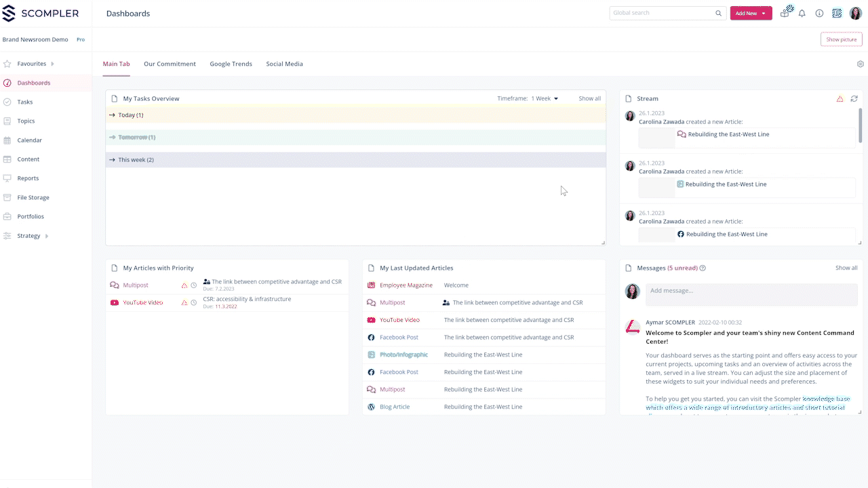This screenshot has width=868, height=488.
Task: Open the gift box icon in header
Action: coord(785,13)
